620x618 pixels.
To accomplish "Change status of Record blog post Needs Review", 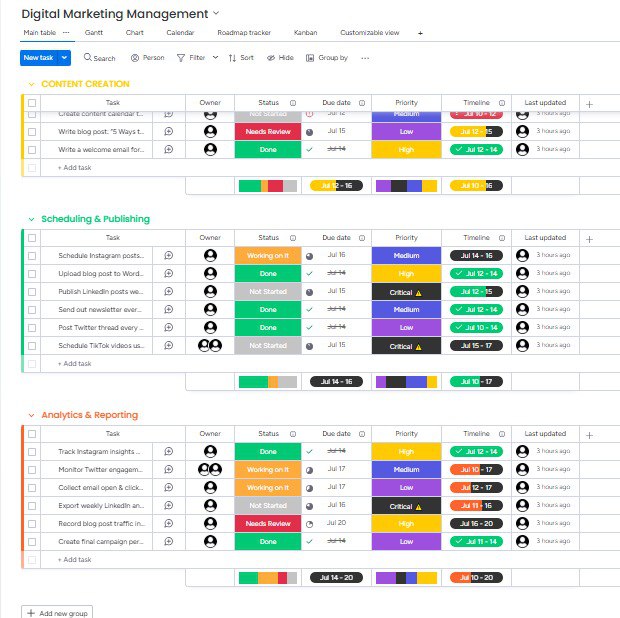I will coord(268,524).
